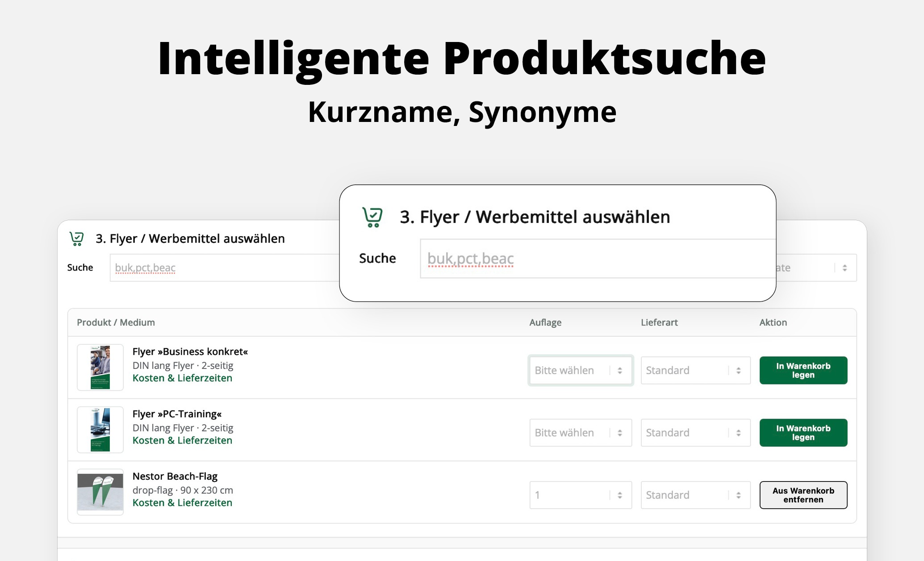The height and width of the screenshot is (561, 924).
Task: Expand Lieferart Standard dropdown for PC-Training
Action: click(x=695, y=432)
